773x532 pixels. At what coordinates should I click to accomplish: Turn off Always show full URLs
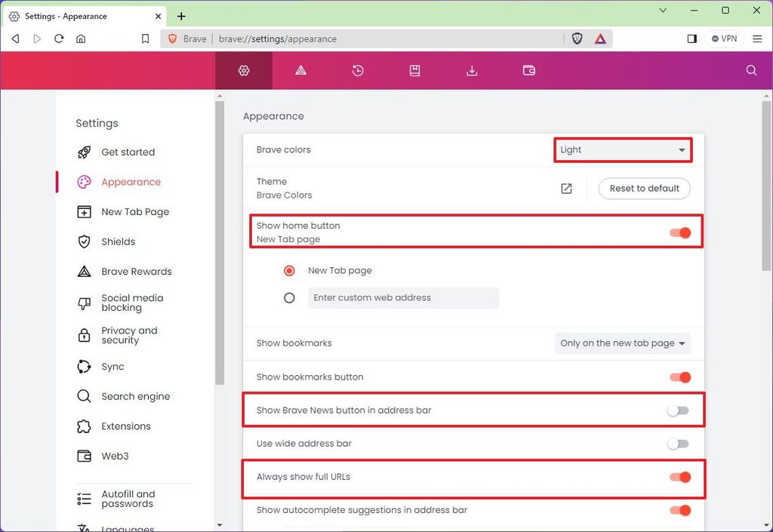[679, 477]
